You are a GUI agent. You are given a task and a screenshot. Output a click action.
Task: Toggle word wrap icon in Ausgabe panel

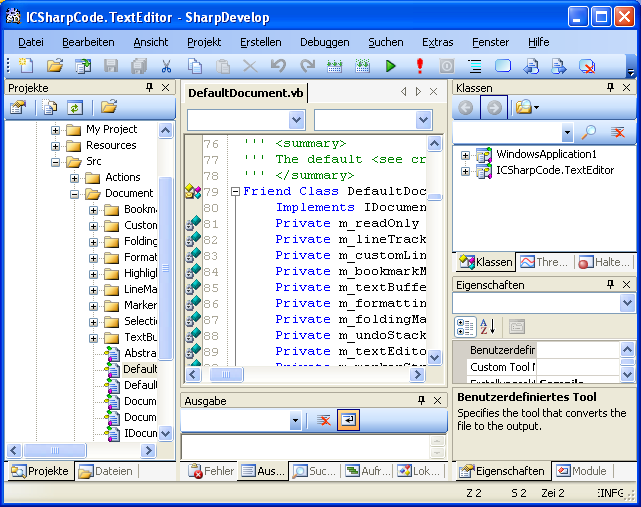[x=348, y=420]
